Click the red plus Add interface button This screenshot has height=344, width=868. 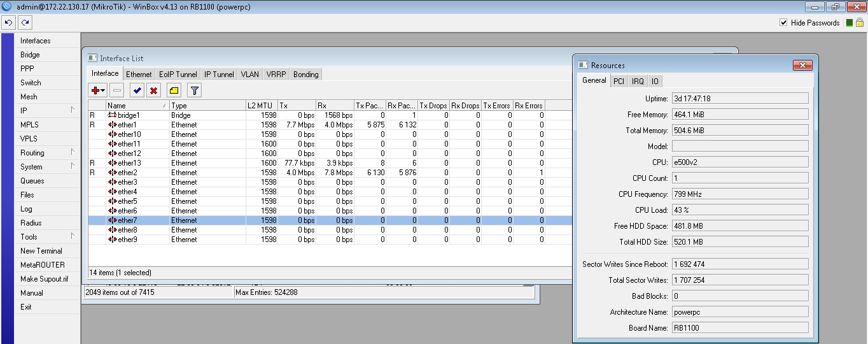[95, 91]
